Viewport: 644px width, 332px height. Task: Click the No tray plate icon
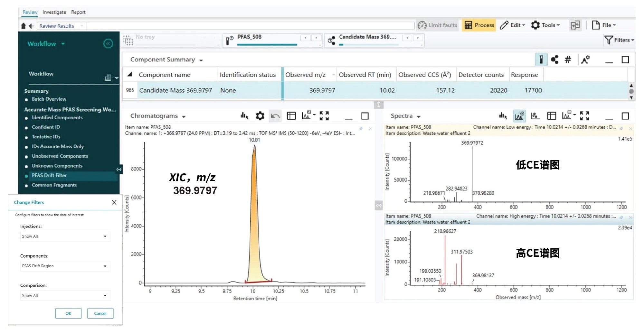128,40
